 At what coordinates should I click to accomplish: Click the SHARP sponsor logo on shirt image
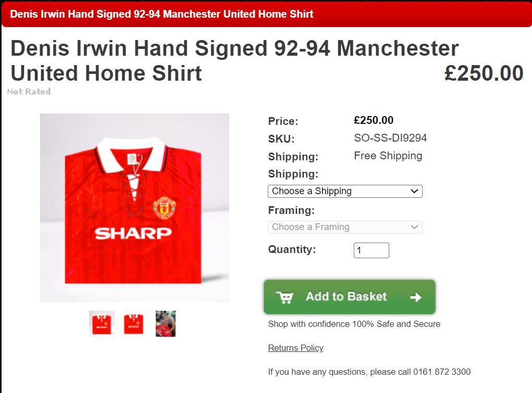[133, 233]
